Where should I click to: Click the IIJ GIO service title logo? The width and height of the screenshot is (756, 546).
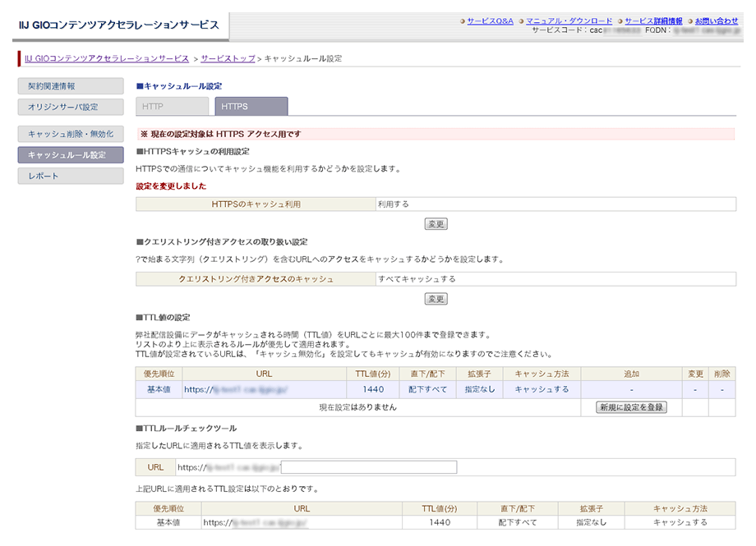point(119,25)
